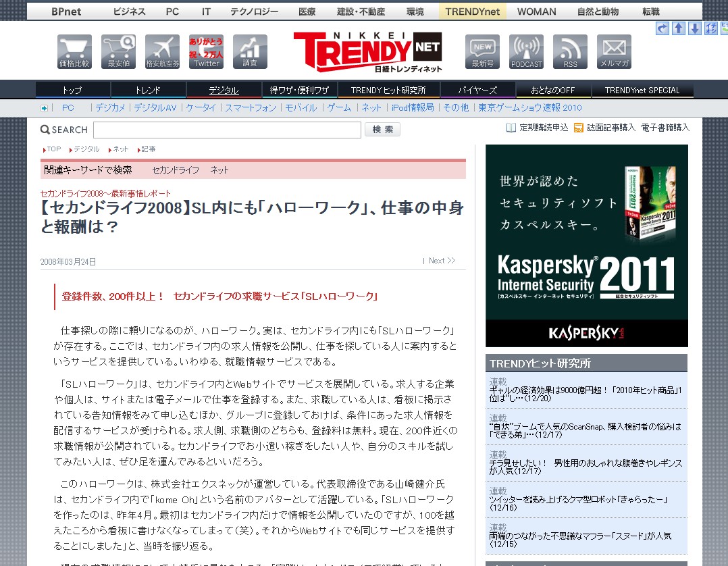The width and height of the screenshot is (728, 566).
Task: Open the メルマガ envelope icon
Action: (x=613, y=49)
